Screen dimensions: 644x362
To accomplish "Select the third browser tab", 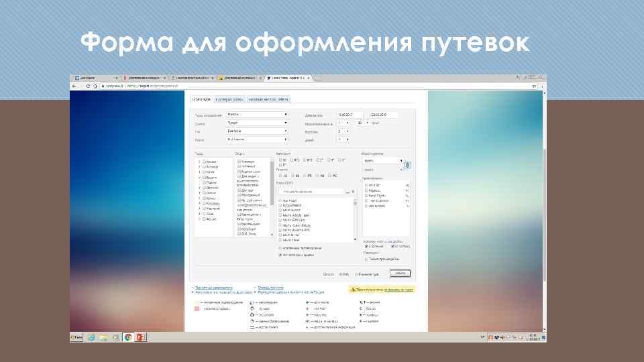I will click(192, 78).
